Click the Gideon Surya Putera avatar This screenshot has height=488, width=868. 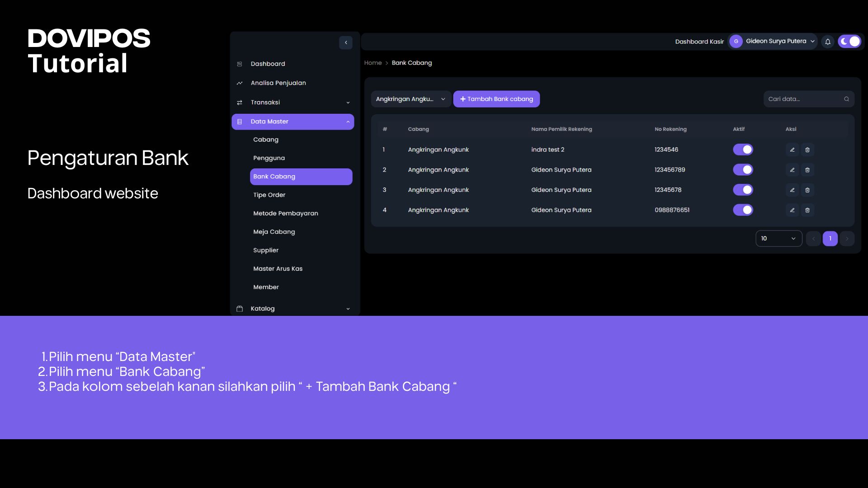(736, 41)
